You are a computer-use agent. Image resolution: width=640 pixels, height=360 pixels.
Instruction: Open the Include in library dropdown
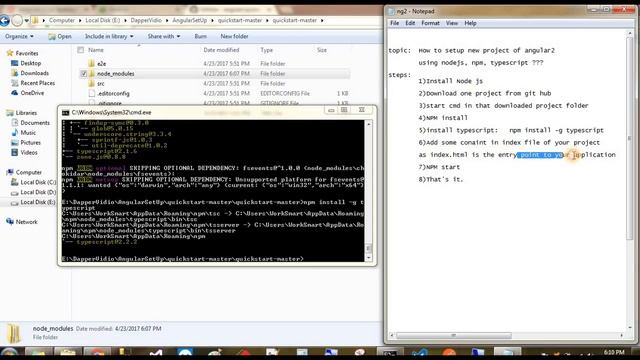click(109, 37)
